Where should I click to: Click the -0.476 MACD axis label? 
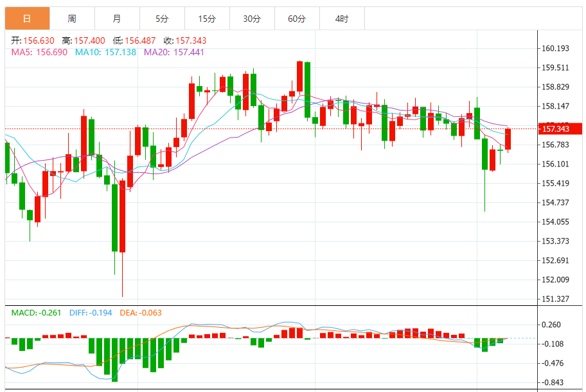[x=553, y=363]
